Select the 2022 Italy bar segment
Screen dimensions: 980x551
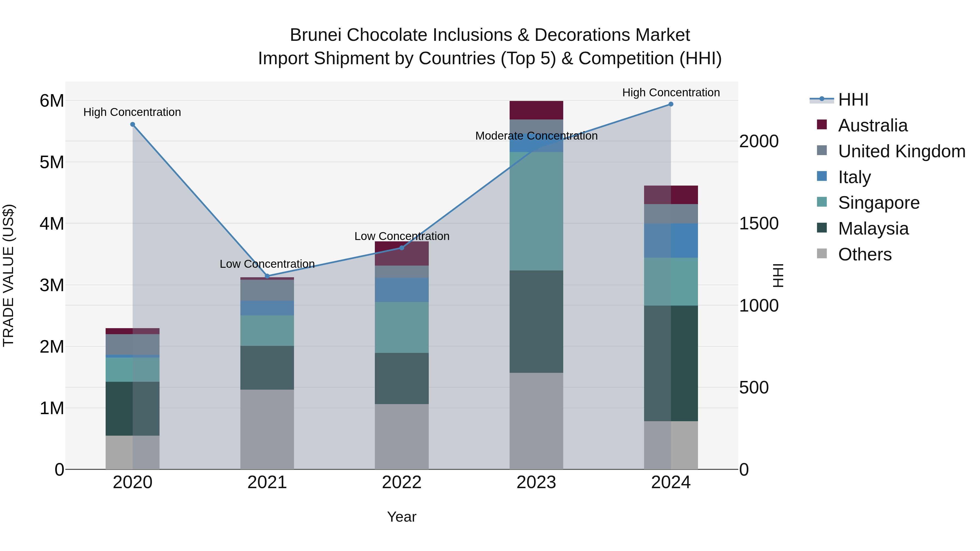(402, 290)
